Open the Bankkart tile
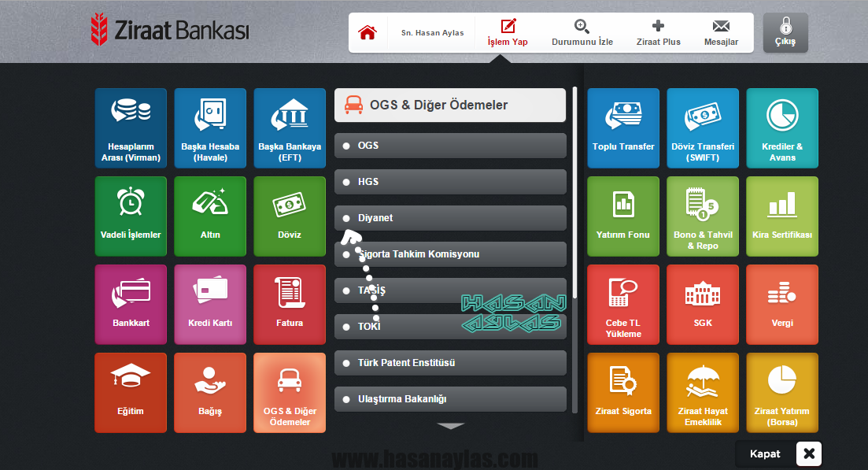Screen dimensions: 868x470 (131, 304)
